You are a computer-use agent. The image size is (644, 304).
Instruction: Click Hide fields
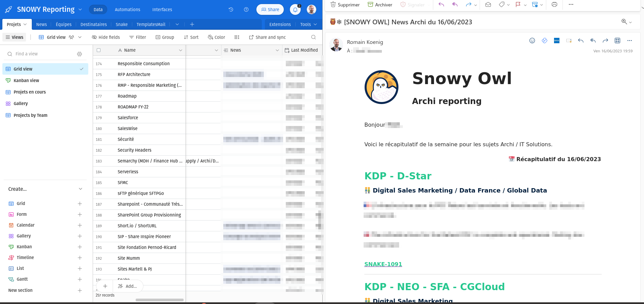pos(106,37)
